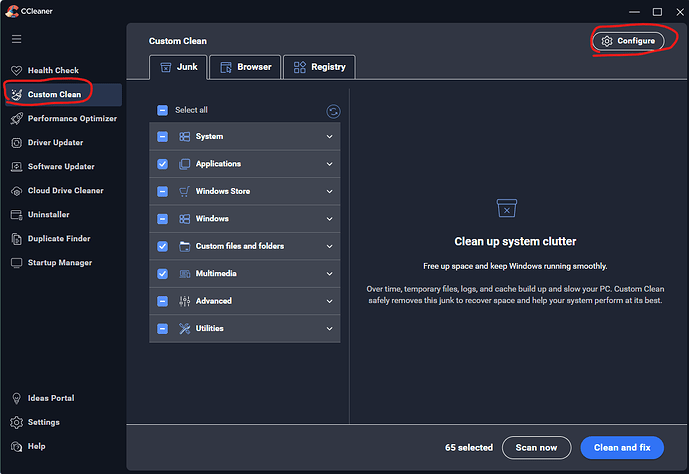
Task: Open the Duplicate Finder tool
Action: tap(59, 239)
